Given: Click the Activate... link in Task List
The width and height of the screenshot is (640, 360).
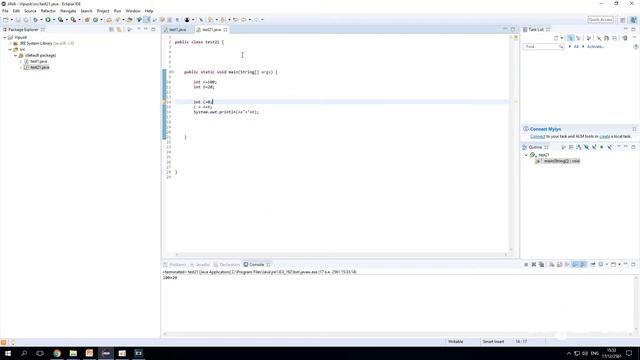Looking at the screenshot, I should tap(596, 47).
